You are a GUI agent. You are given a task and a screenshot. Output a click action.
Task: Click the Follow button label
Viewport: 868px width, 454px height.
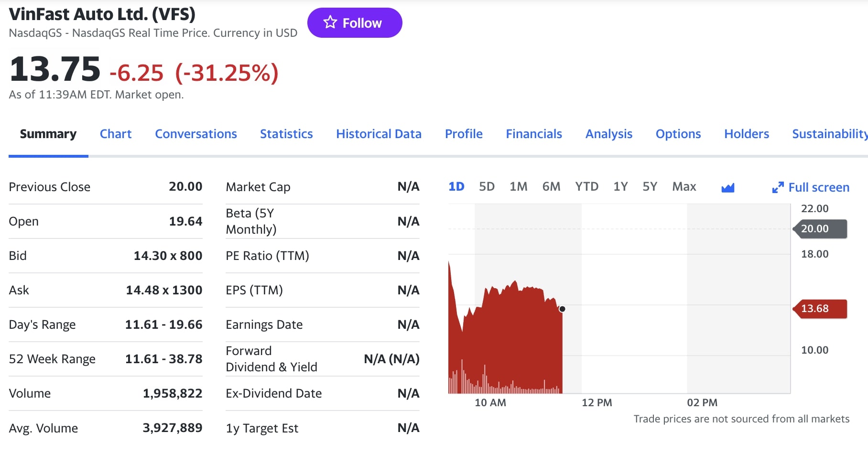pyautogui.click(x=362, y=23)
